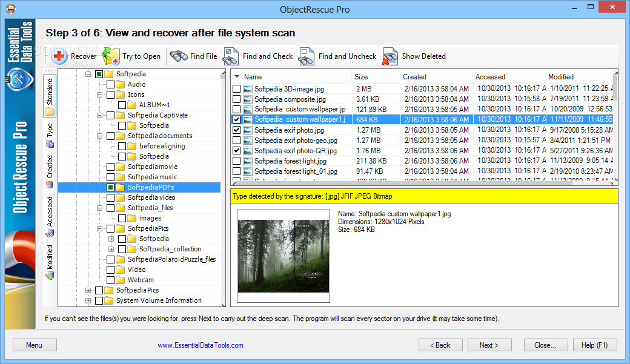
Task: Sort files by the Size column header
Action: coord(376,77)
